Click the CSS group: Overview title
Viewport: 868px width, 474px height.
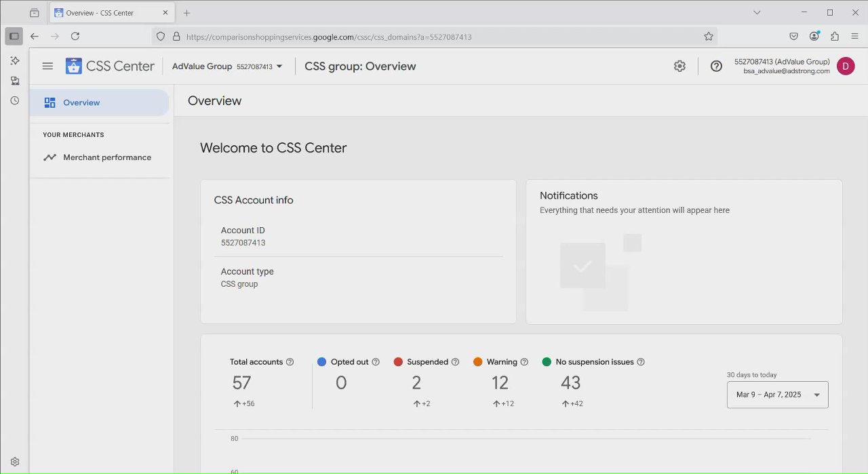pyautogui.click(x=360, y=66)
